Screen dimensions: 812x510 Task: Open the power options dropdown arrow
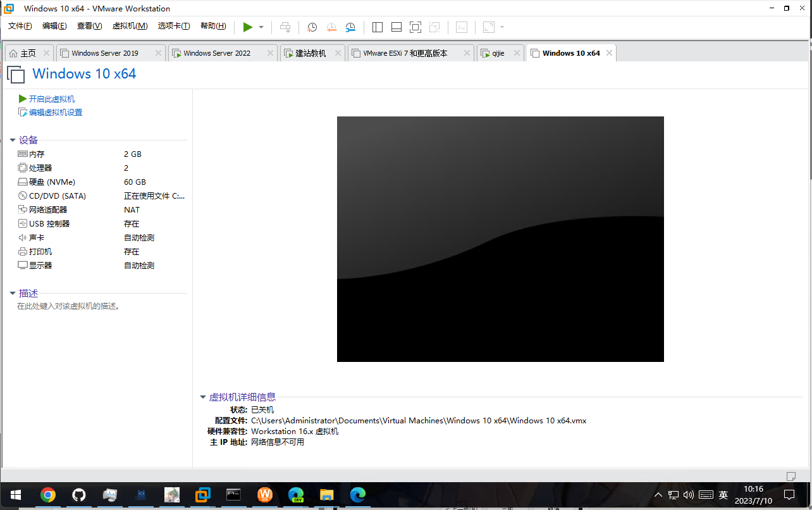tap(261, 27)
